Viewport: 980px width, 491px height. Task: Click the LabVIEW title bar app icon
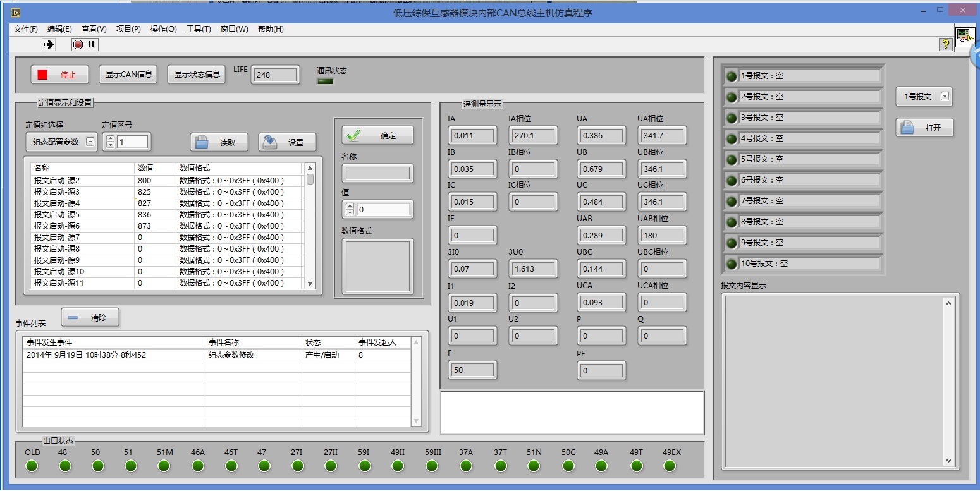[16, 13]
